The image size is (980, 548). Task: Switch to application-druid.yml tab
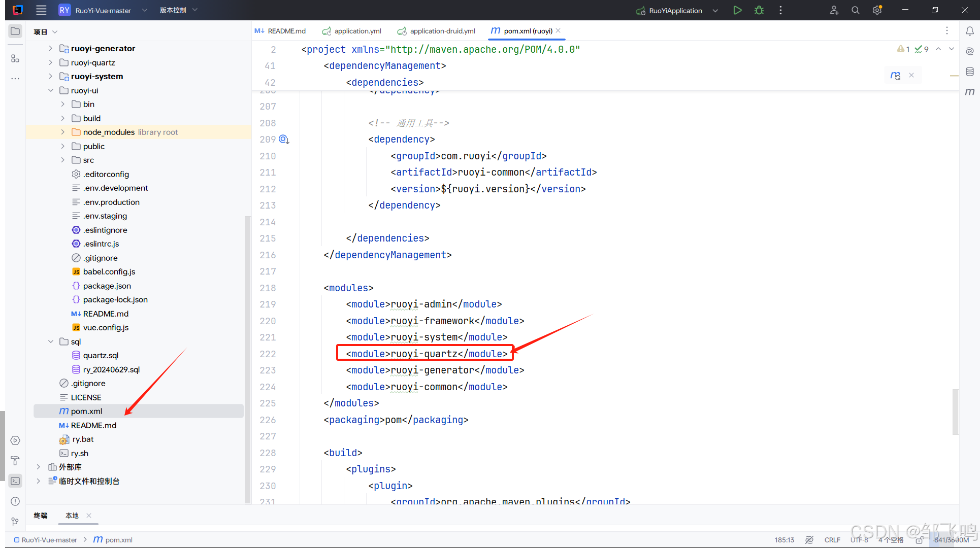[436, 31]
